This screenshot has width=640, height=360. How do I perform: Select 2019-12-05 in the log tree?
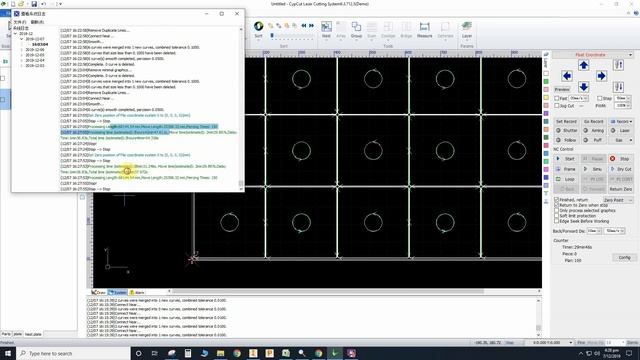click(35, 55)
